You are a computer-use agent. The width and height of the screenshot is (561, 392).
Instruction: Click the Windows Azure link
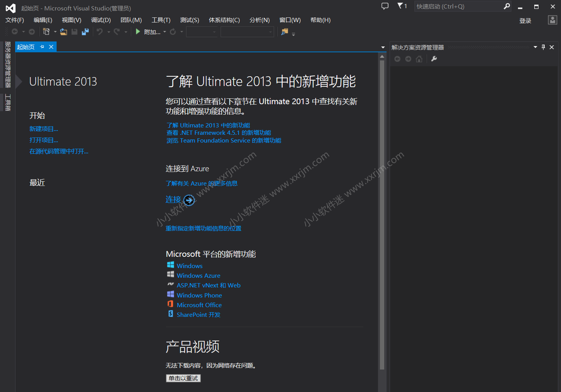point(199,276)
